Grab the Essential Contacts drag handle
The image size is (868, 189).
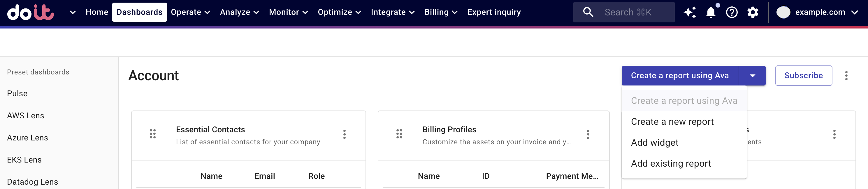click(153, 133)
